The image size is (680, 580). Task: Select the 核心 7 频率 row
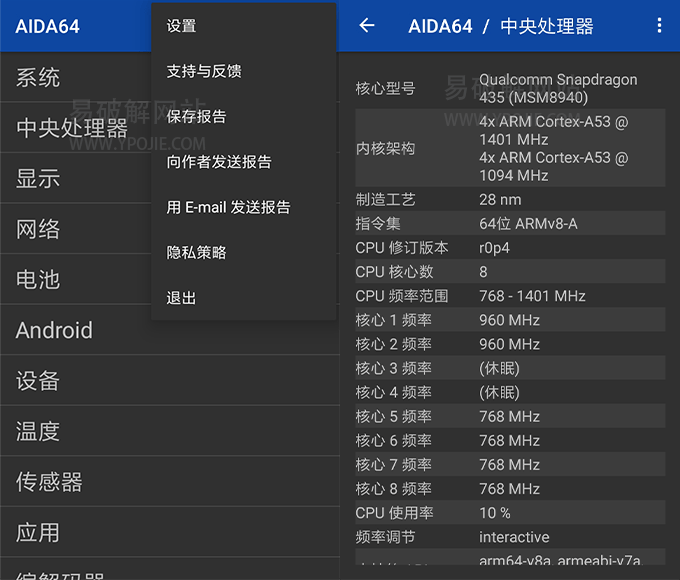pos(510,464)
